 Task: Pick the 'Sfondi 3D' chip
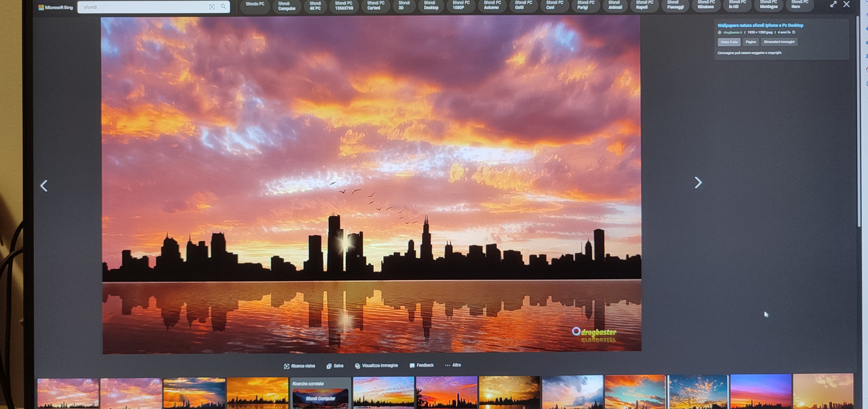[404, 5]
